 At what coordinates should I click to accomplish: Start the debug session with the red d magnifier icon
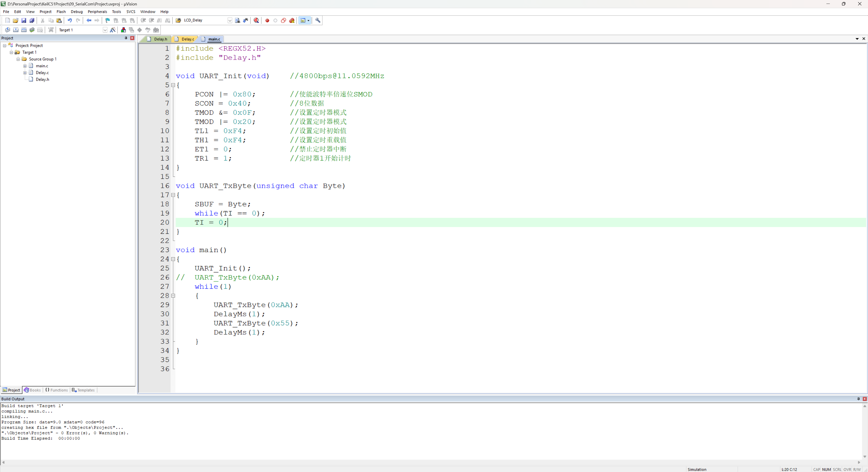coord(256,20)
